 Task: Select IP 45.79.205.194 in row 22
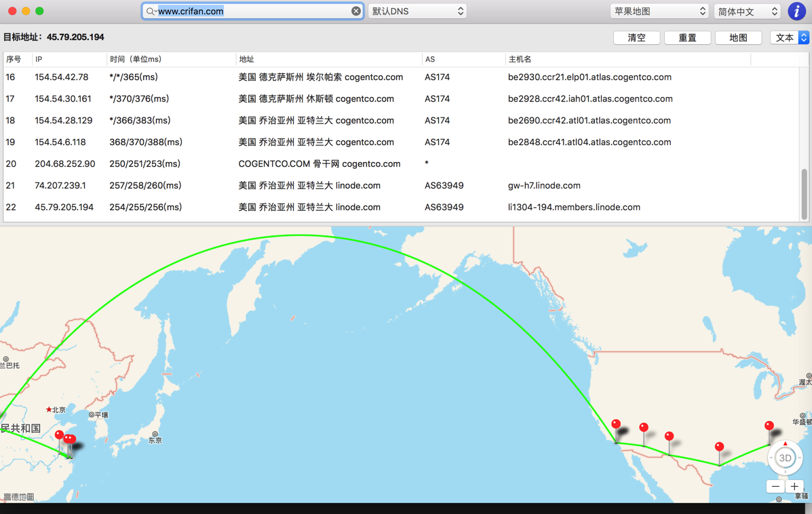point(64,207)
